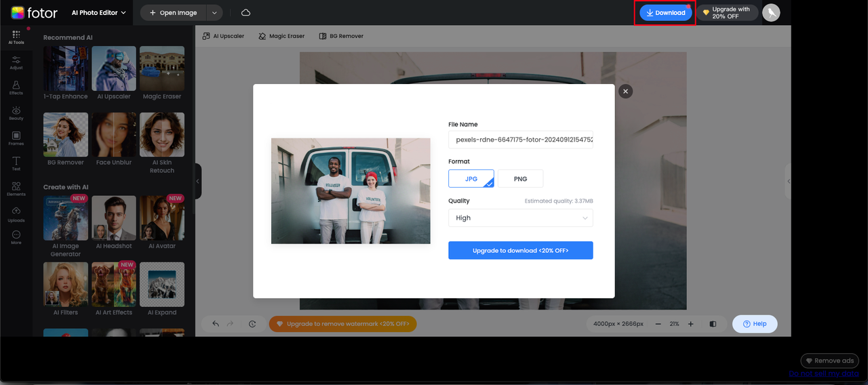Click the download preview image

coord(351,191)
